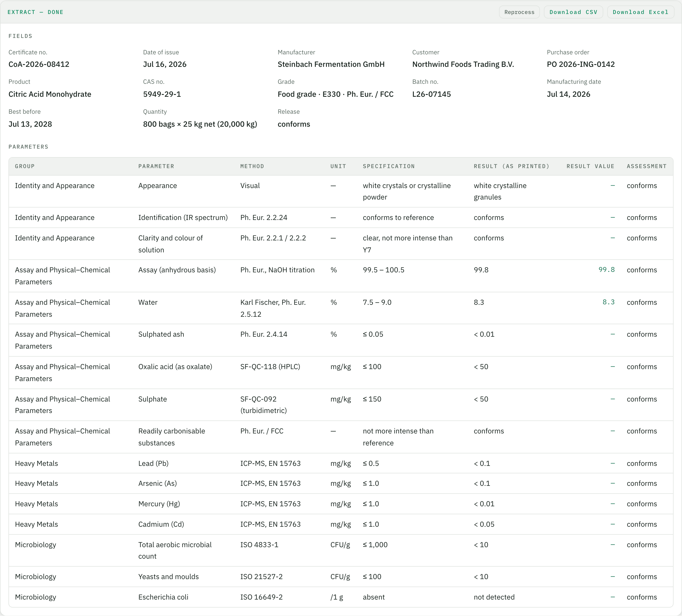
Task: Click the METHOD column header
Action: [252, 167]
